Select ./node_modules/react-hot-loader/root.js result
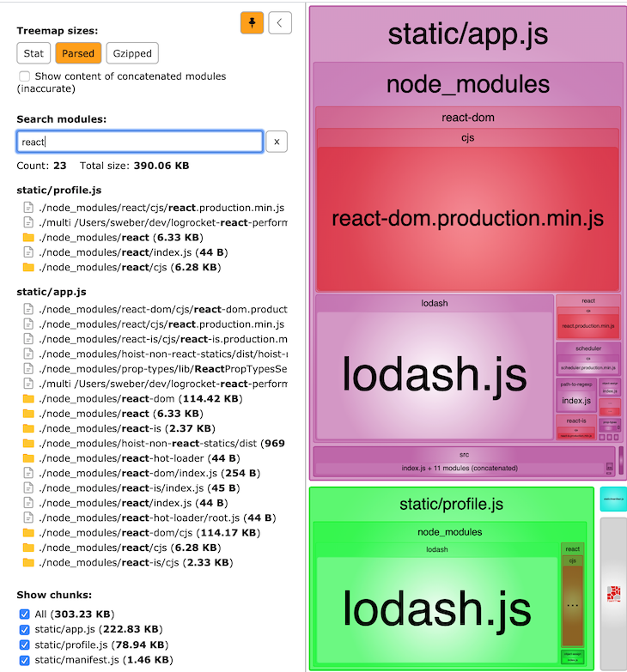 [157, 518]
